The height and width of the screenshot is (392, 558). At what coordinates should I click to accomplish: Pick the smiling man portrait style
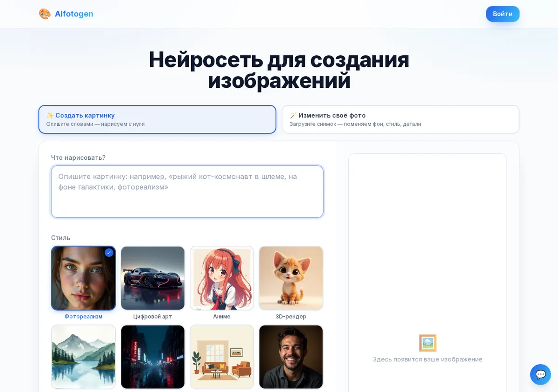[291, 357]
